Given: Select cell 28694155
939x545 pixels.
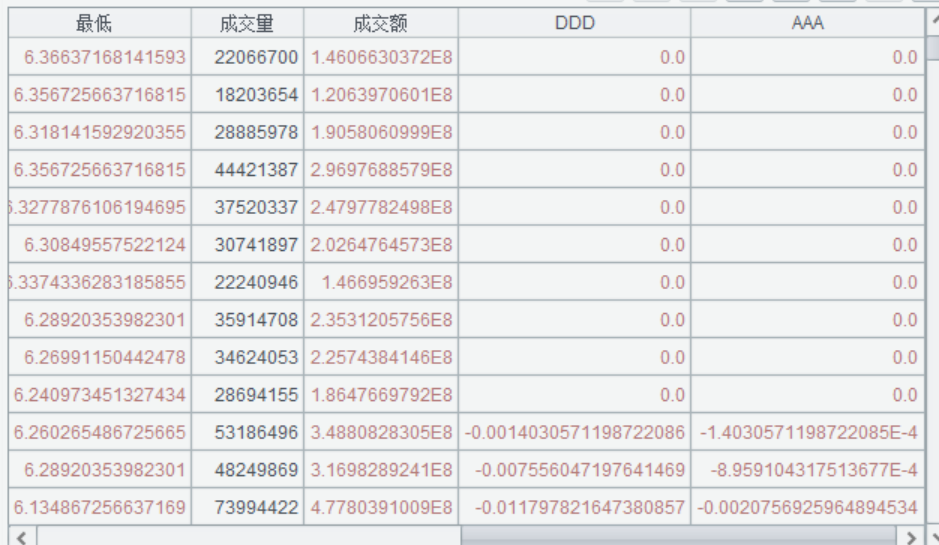Looking at the screenshot, I should click(x=247, y=395).
